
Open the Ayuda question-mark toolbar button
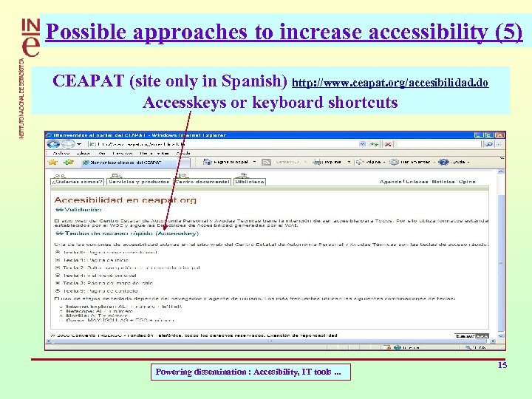click(x=453, y=162)
